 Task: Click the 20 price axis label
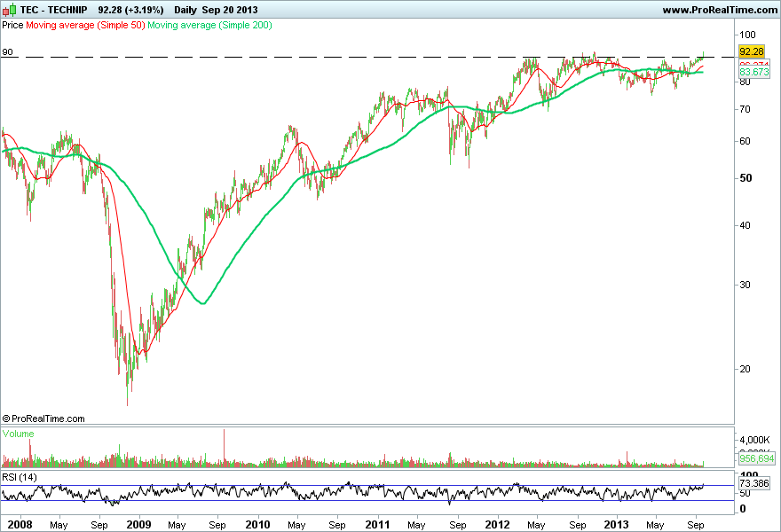click(745, 369)
